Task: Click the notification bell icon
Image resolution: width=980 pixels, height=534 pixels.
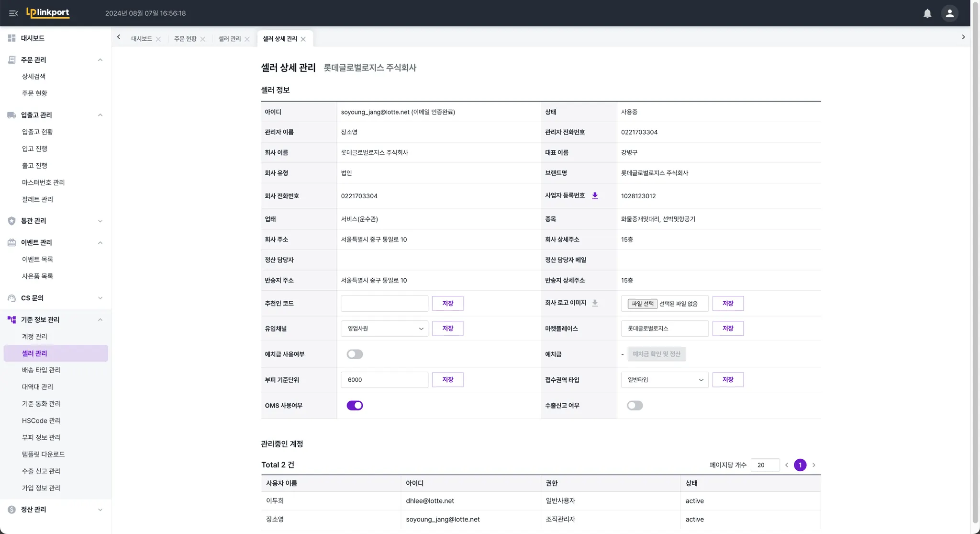Action: 927,13
